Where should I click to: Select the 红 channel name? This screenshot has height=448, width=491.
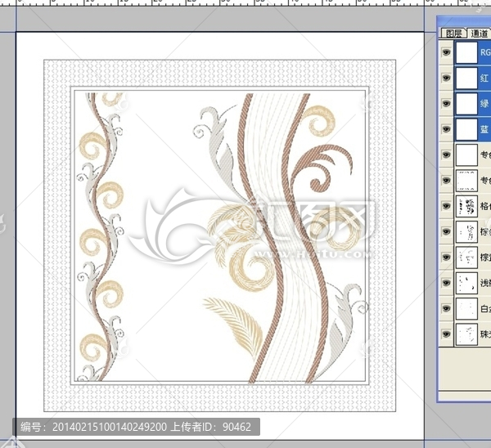[484, 78]
